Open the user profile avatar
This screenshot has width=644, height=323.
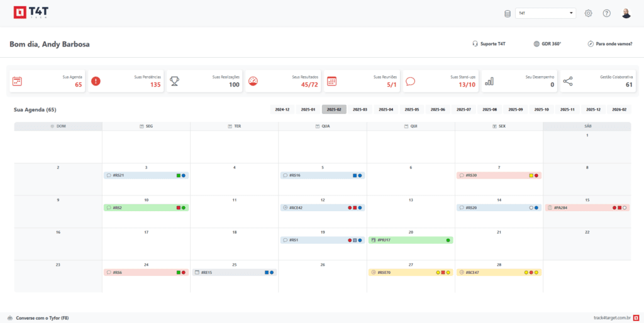pyautogui.click(x=626, y=13)
